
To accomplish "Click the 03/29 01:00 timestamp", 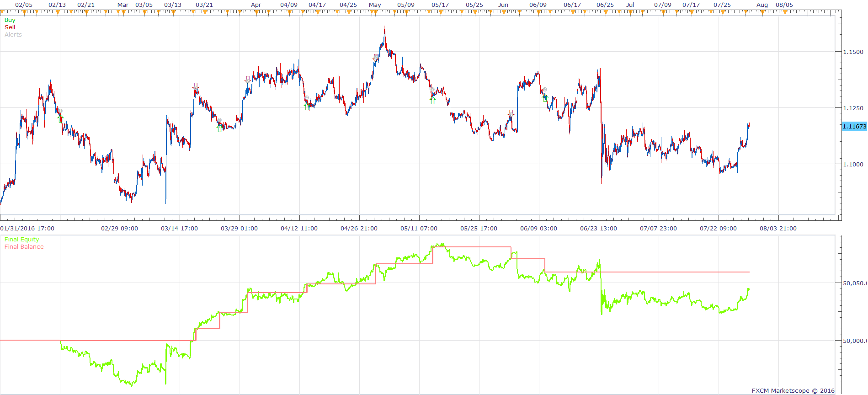I will point(239,228).
